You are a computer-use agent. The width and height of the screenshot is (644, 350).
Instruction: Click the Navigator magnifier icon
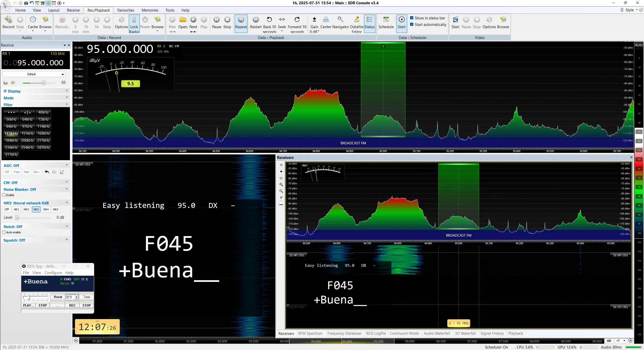tap(340, 20)
